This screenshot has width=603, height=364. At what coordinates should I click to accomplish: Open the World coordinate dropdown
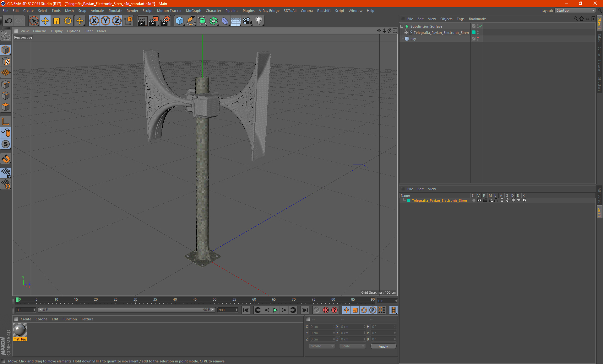(x=322, y=346)
